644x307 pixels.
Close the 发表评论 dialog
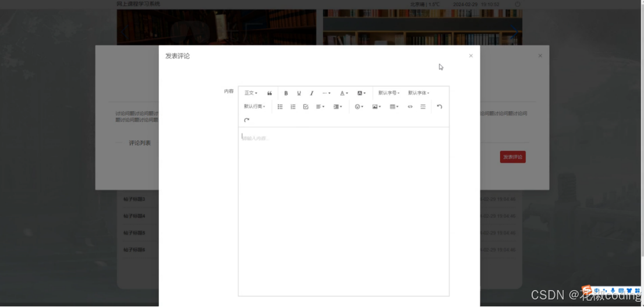pos(471,56)
